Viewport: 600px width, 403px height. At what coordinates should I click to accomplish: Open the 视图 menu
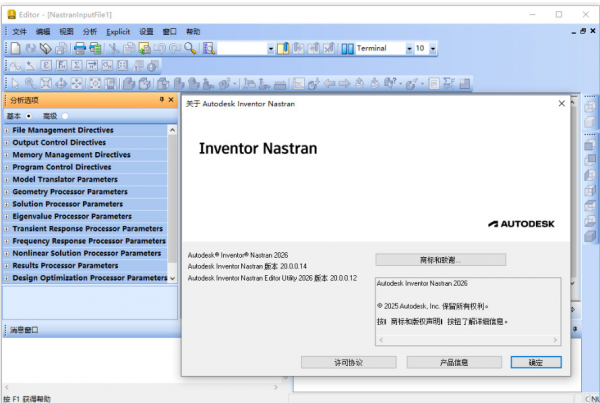(x=66, y=32)
